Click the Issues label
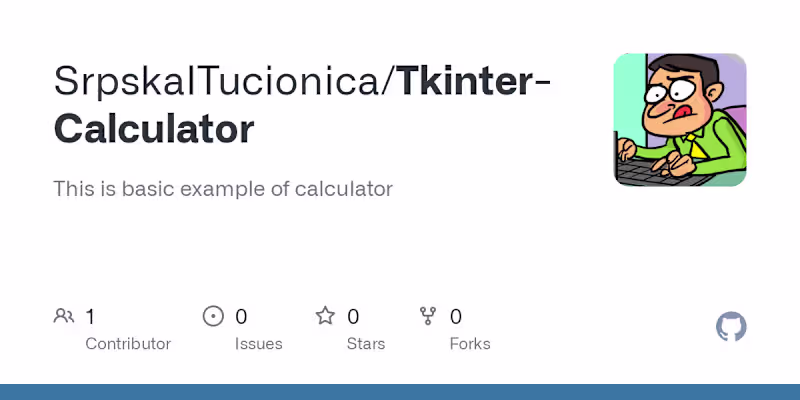Viewport: 800px width, 400px height. pos(256,344)
